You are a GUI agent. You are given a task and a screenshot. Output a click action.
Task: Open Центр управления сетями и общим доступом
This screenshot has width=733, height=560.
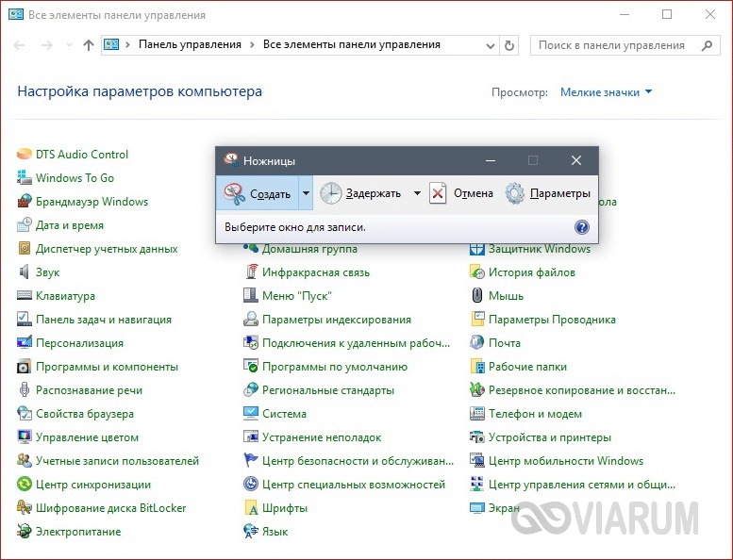582,485
